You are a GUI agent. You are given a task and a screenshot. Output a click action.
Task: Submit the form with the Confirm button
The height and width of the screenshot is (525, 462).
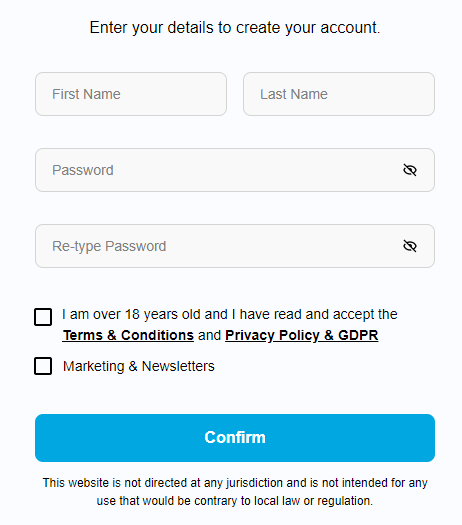[x=235, y=438]
